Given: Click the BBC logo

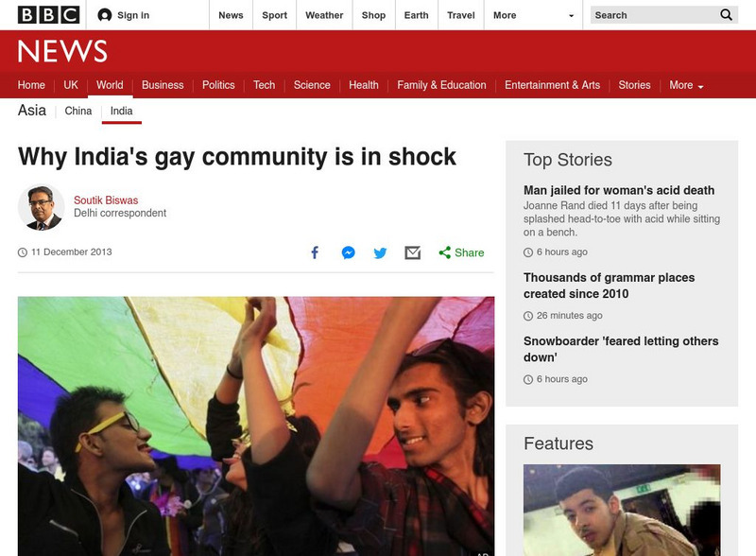Looking at the screenshot, I should point(49,15).
